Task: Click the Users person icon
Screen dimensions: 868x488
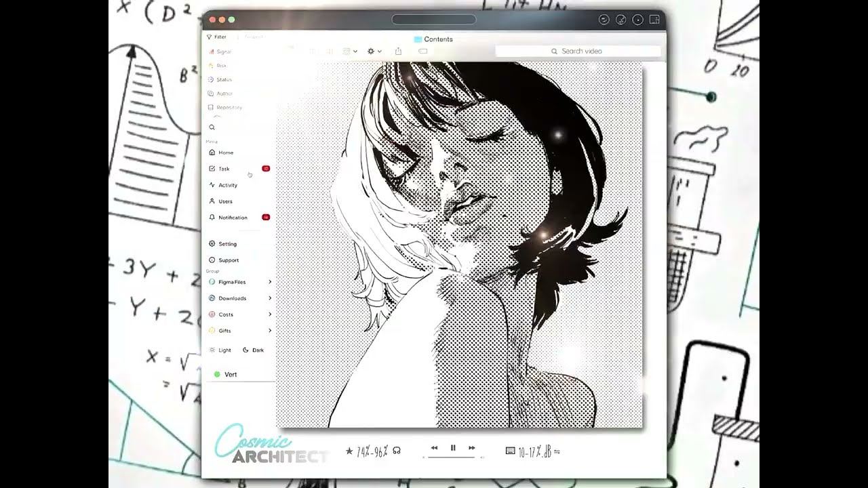Action: (x=212, y=201)
